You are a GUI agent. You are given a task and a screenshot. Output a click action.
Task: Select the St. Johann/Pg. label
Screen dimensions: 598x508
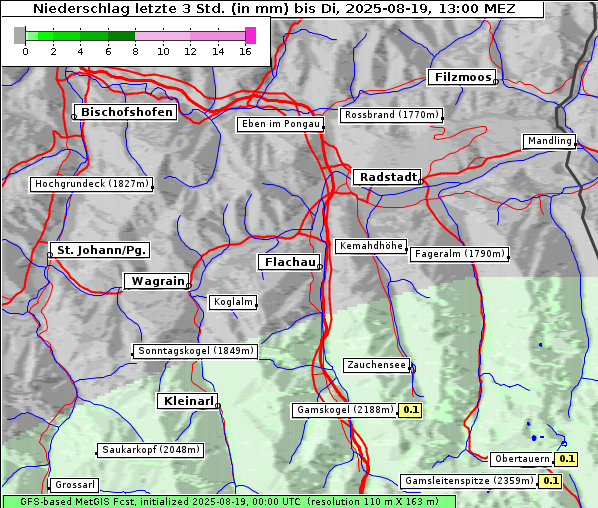(x=100, y=250)
